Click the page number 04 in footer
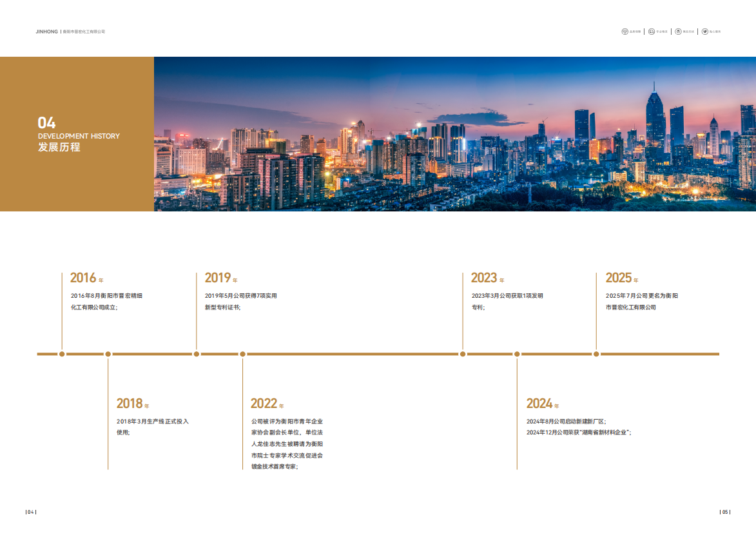The height and width of the screenshot is (535, 756). tap(30, 512)
